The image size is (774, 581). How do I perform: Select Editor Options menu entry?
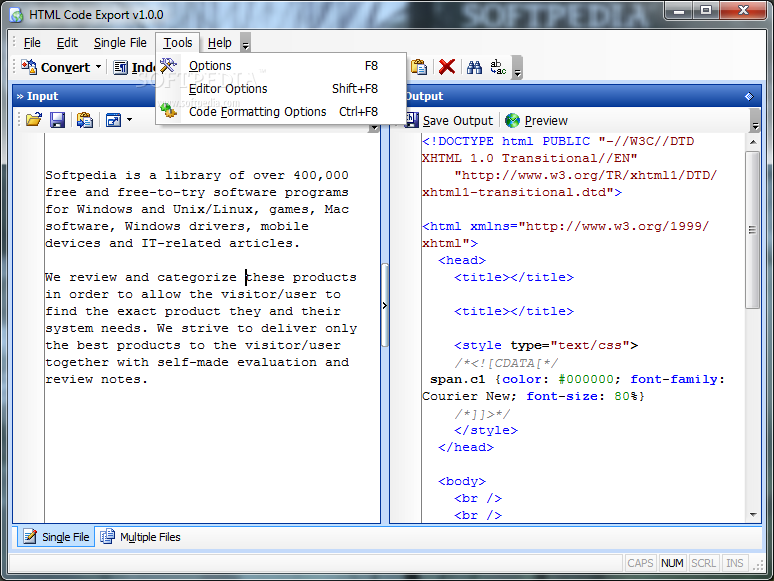[281, 89]
